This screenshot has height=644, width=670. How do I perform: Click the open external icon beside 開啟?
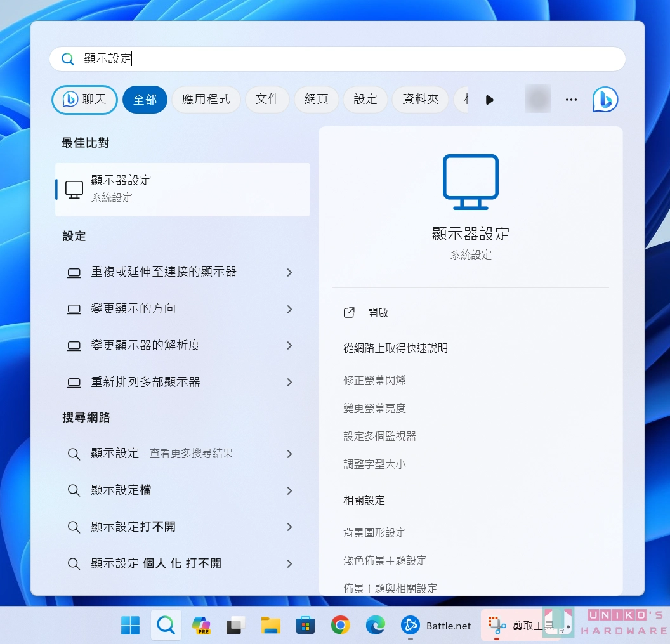click(349, 312)
